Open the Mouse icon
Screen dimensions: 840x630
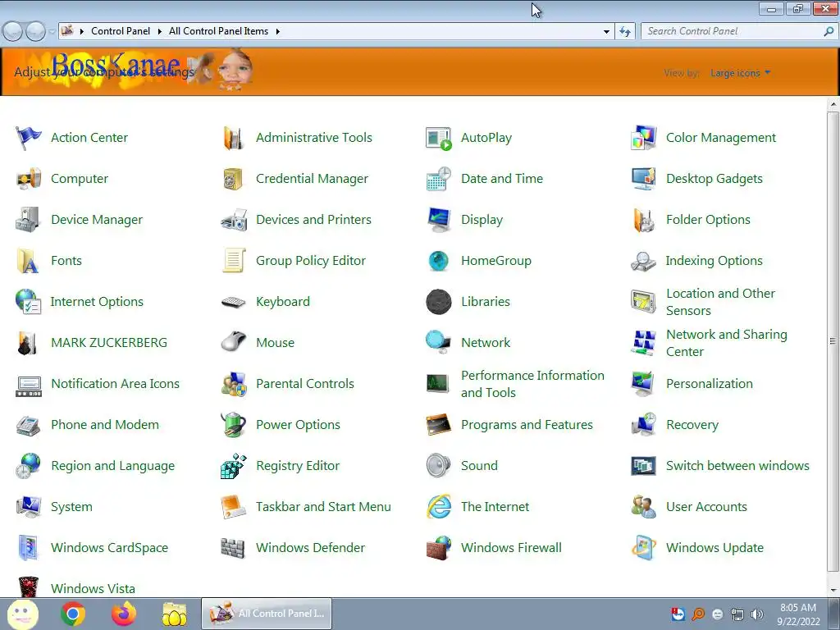[x=234, y=343]
